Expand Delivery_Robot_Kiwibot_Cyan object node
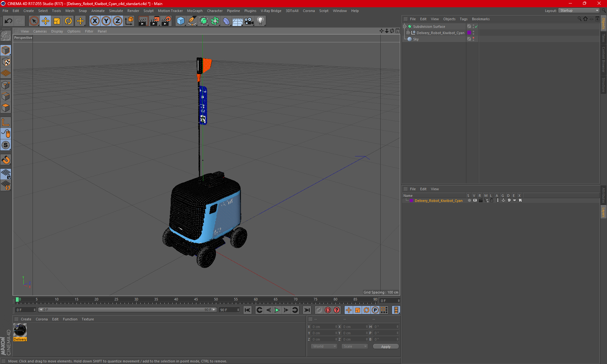This screenshot has height=364, width=607. (x=408, y=33)
